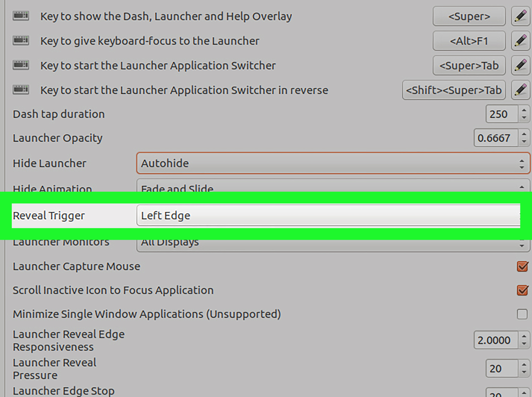Decrease Launcher Reveal Edge Responsiveness value

pos(524,344)
